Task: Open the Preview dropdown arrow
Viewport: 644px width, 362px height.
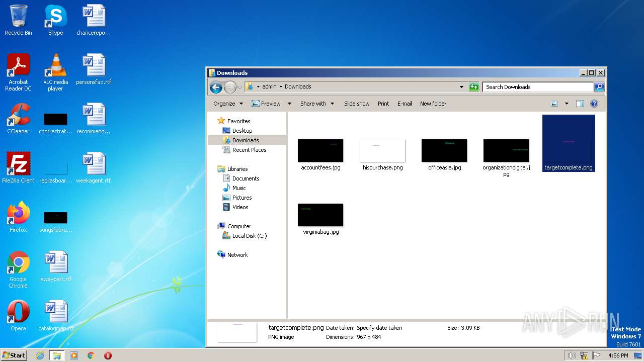Action: (x=289, y=104)
